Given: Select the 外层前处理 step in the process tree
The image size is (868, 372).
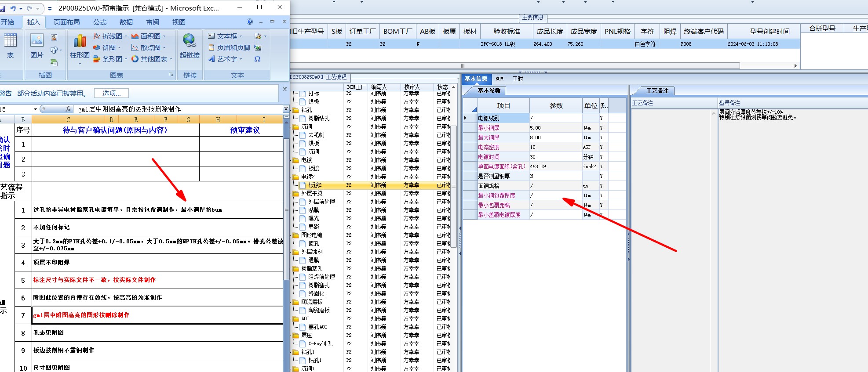Looking at the screenshot, I should coord(321,202).
